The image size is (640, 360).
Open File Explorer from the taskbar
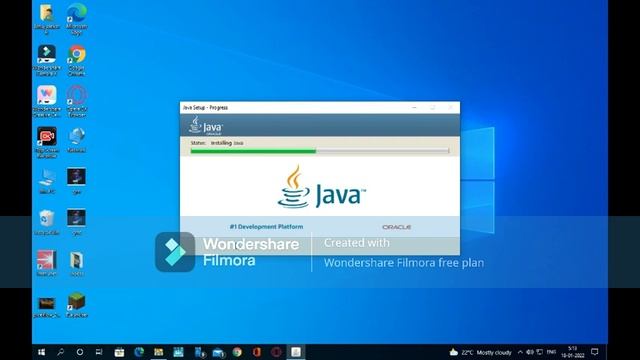pyautogui.click(x=159, y=352)
